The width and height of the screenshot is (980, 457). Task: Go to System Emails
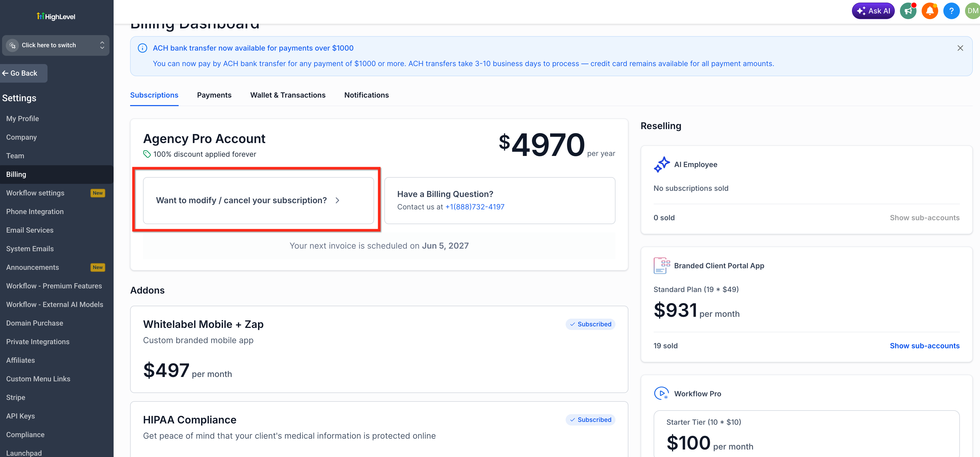click(30, 249)
